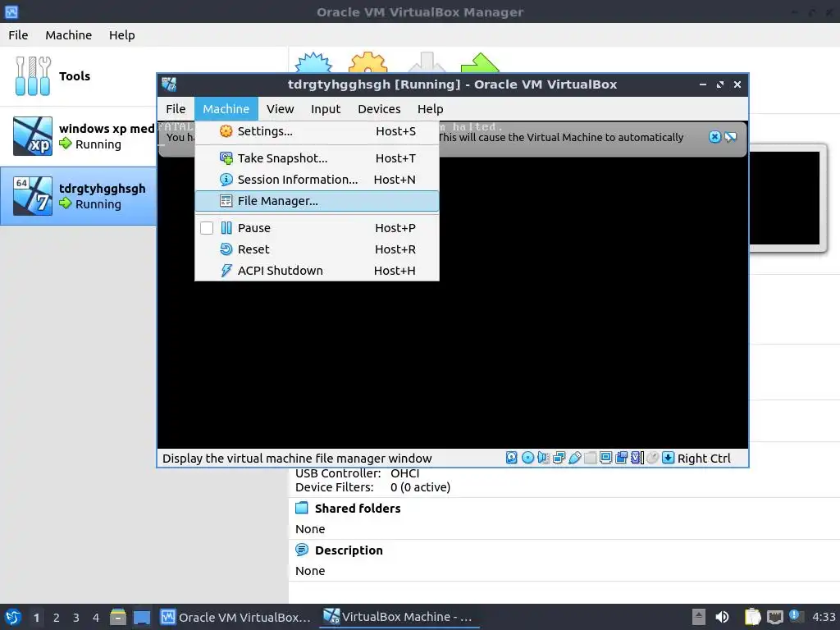Click the mouse integration status bar icon
The width and height of the screenshot is (840, 630).
pyautogui.click(x=652, y=458)
